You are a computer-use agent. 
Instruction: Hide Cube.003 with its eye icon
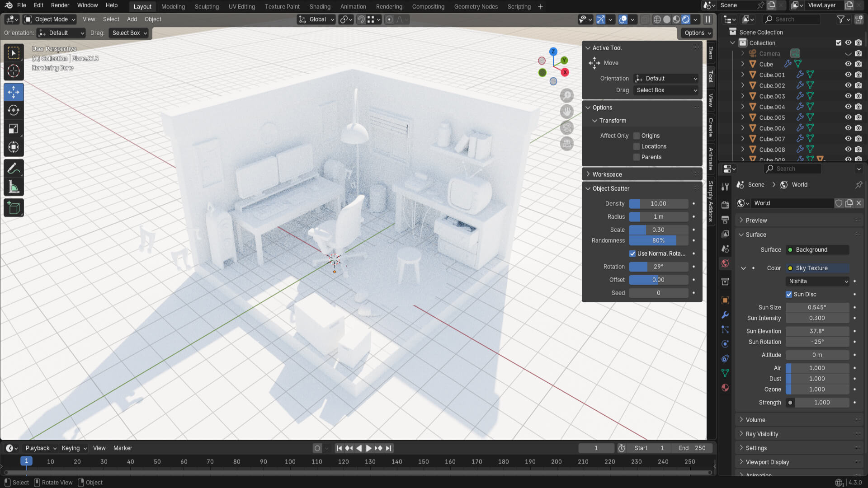pyautogui.click(x=848, y=96)
